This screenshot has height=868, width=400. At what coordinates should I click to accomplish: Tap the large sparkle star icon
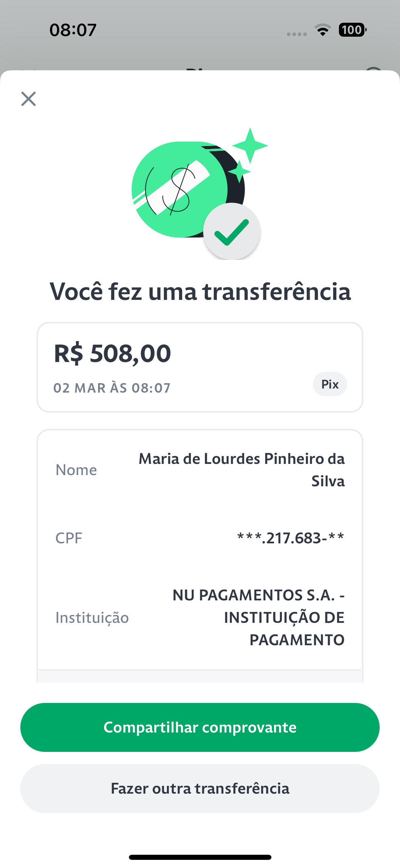pyautogui.click(x=250, y=146)
